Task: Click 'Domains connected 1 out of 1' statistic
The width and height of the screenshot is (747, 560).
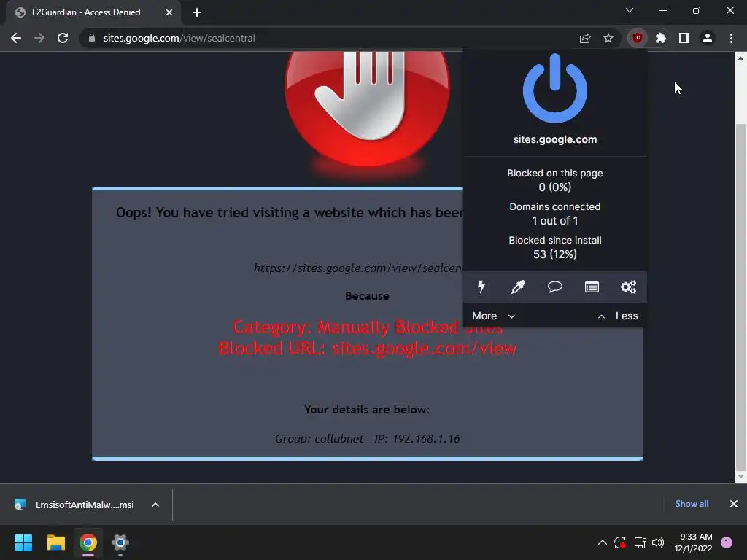Action: tap(555, 214)
